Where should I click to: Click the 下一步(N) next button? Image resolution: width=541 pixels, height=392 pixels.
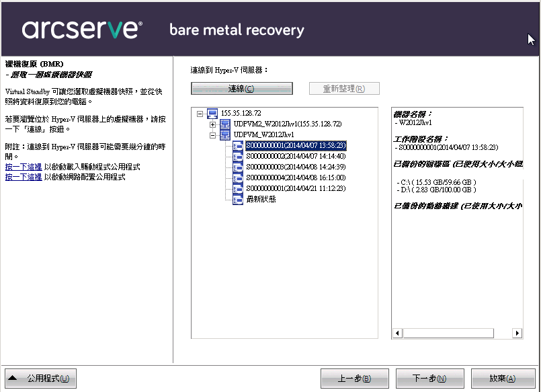point(430,379)
